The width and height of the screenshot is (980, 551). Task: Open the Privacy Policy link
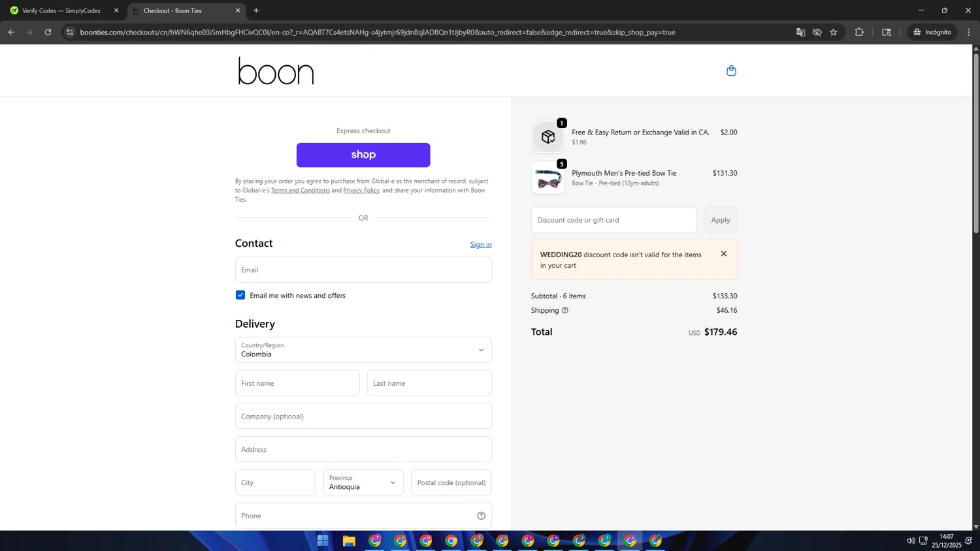(x=361, y=190)
